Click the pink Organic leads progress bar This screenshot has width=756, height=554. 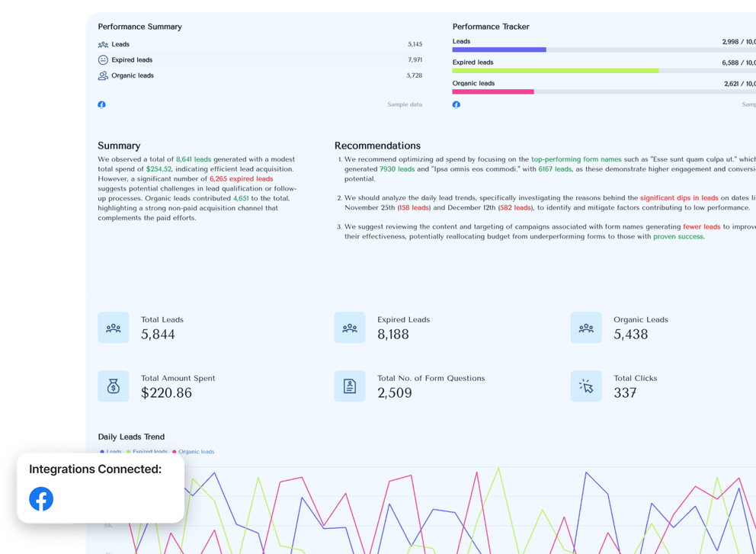pyautogui.click(x=493, y=91)
